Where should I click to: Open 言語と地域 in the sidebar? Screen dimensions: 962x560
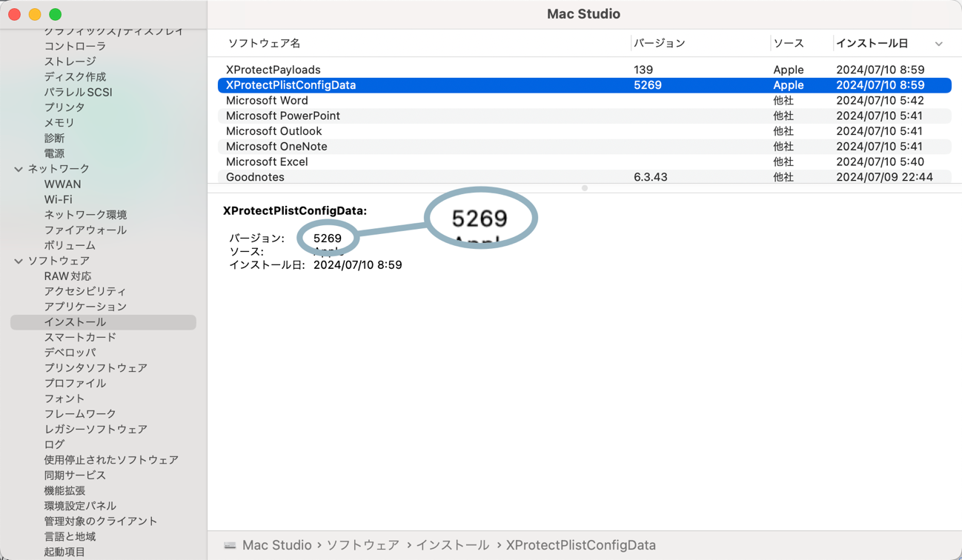point(70,537)
